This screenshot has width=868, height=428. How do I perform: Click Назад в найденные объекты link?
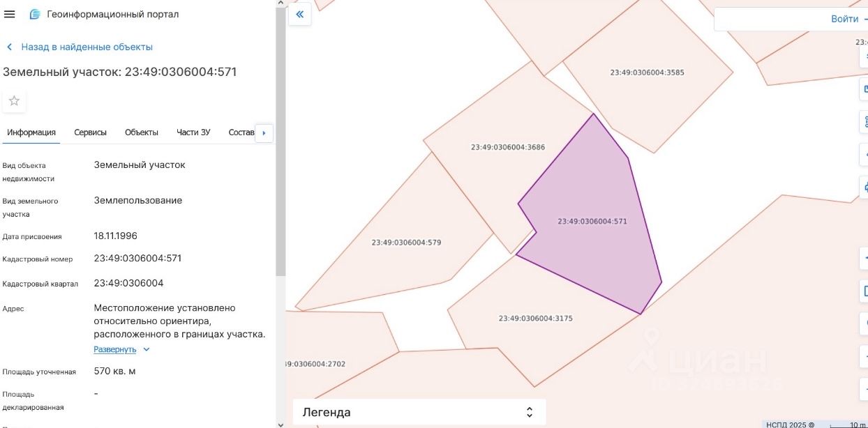[87, 47]
